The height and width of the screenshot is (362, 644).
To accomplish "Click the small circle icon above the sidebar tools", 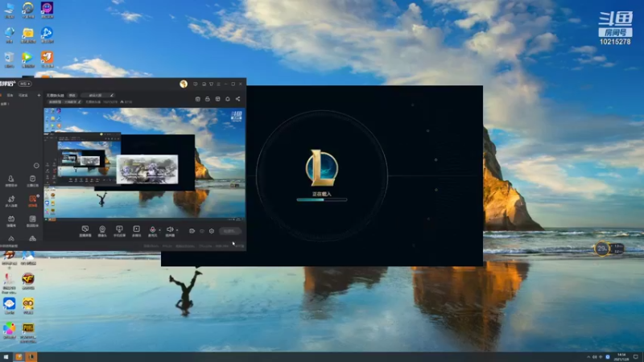I will (x=36, y=166).
